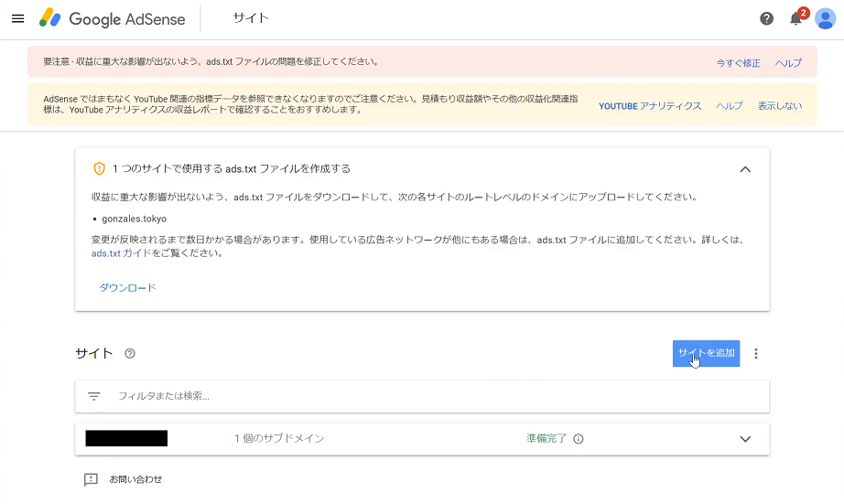Expand the site row chevron

point(745,439)
